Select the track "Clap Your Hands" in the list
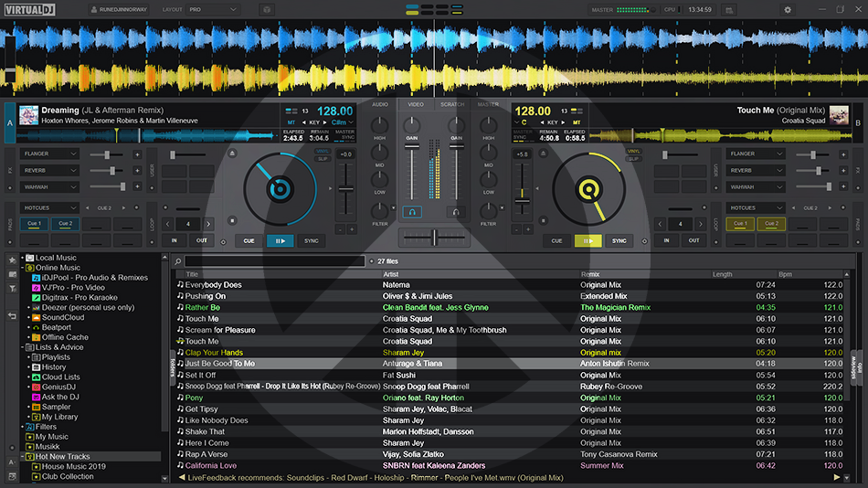868x488 pixels. [x=214, y=353]
